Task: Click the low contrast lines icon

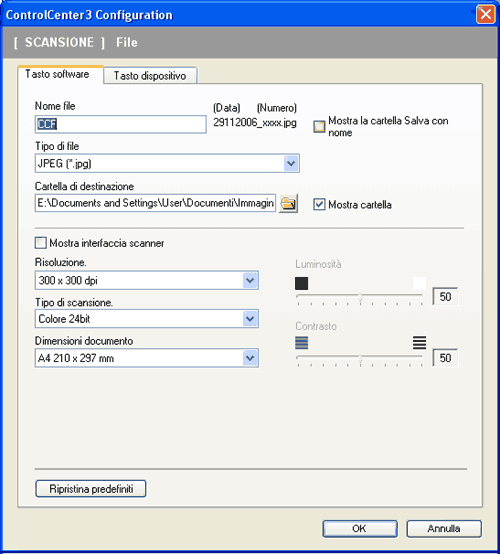Action: pos(301,342)
